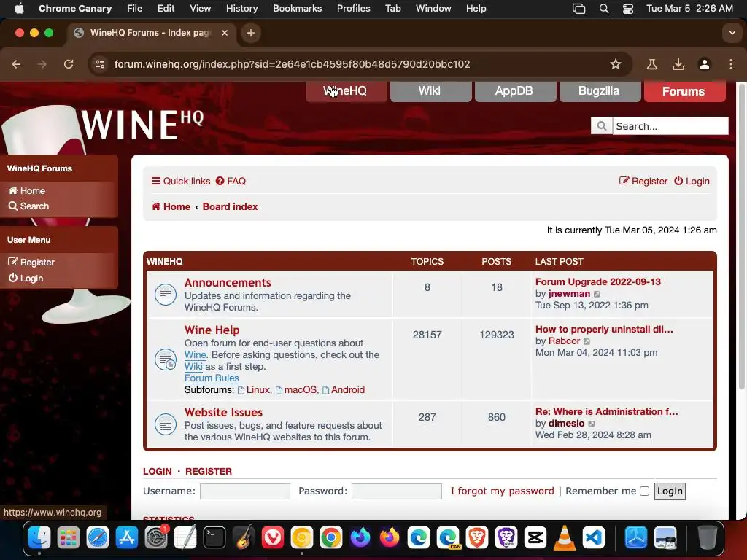Focus the Username input field
The height and width of the screenshot is (560, 747).
point(245,491)
